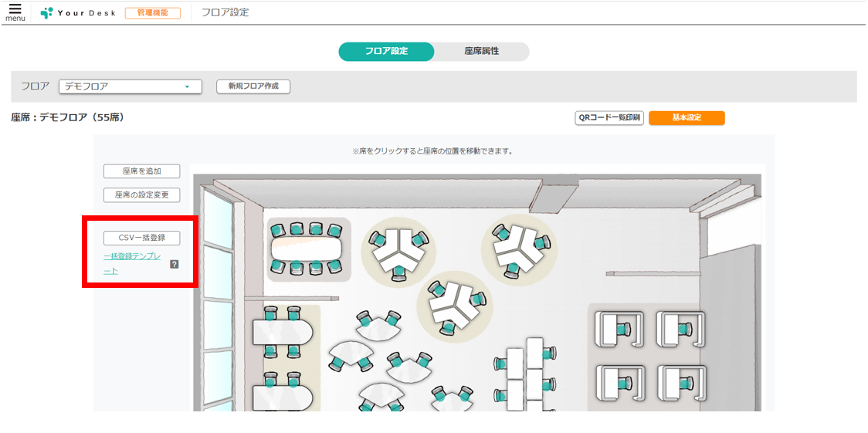
Task: Open the 一括登録テンプレート link
Action: point(131,264)
